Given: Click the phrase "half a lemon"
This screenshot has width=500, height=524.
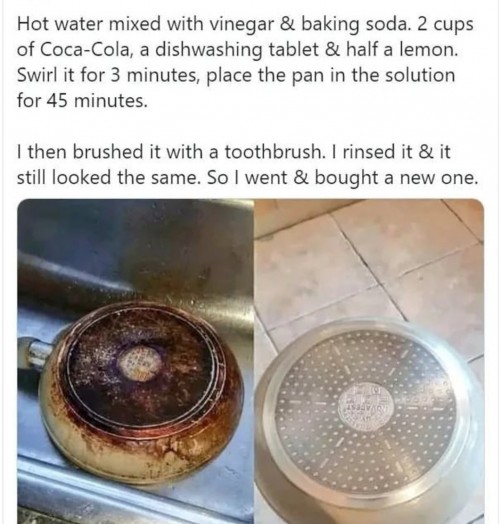Looking at the screenshot, I should click(x=401, y=50).
